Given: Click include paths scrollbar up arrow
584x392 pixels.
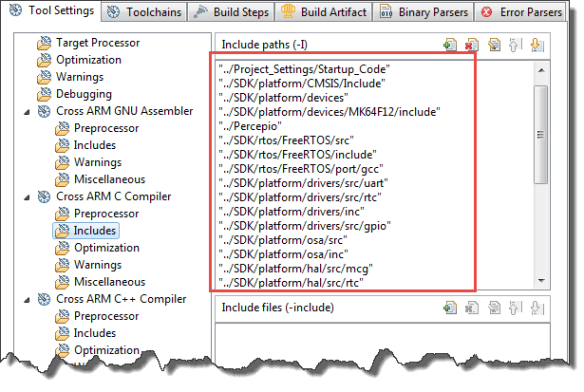Looking at the screenshot, I should [x=541, y=70].
